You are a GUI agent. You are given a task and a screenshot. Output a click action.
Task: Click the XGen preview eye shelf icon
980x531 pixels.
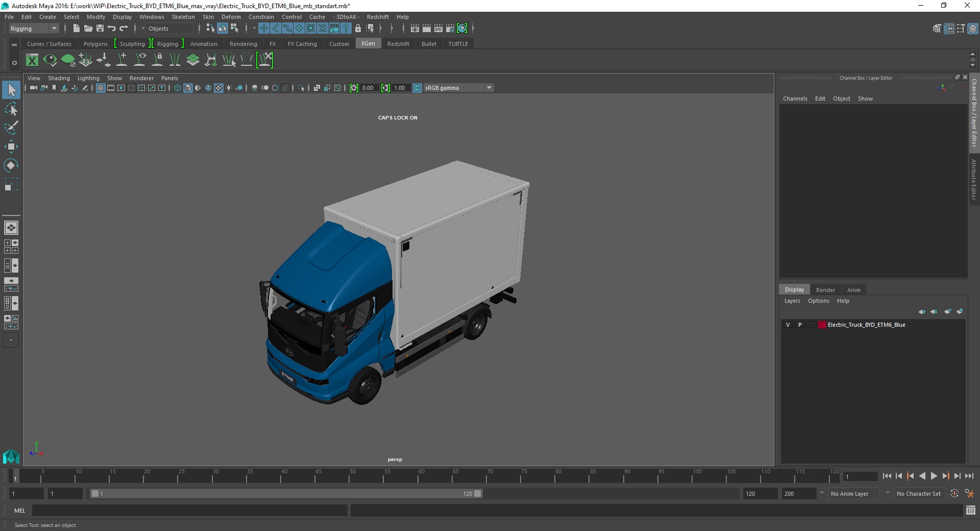pyautogui.click(x=50, y=60)
